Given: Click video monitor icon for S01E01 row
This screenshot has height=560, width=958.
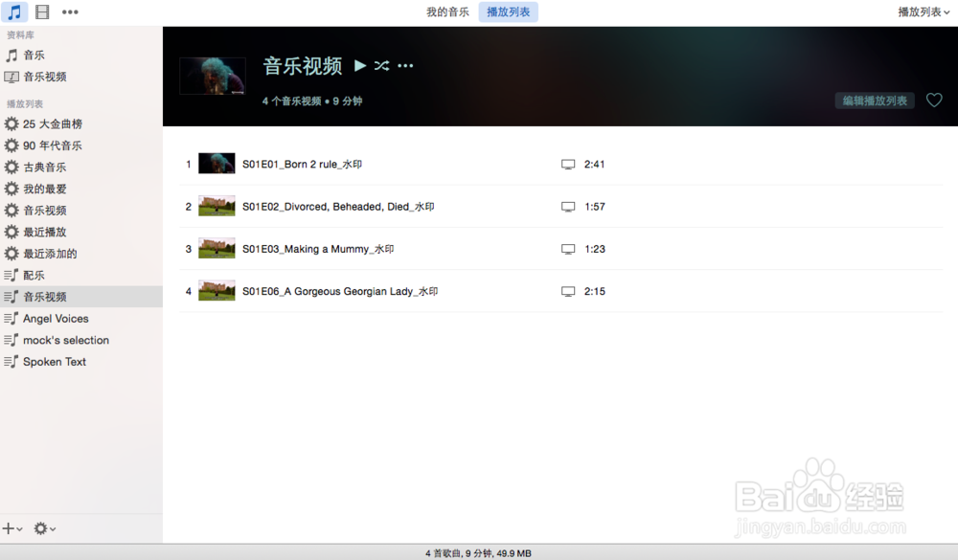Looking at the screenshot, I should point(568,165).
